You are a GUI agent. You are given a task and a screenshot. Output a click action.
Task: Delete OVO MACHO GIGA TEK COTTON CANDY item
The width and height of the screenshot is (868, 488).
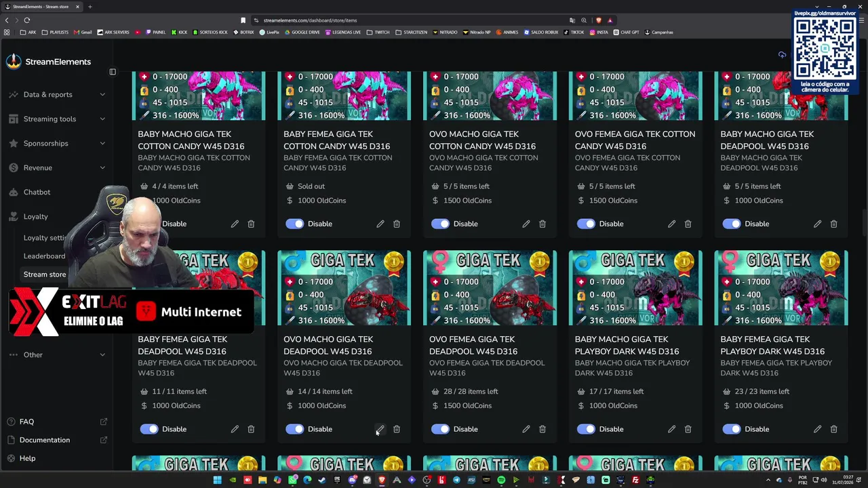point(542,224)
